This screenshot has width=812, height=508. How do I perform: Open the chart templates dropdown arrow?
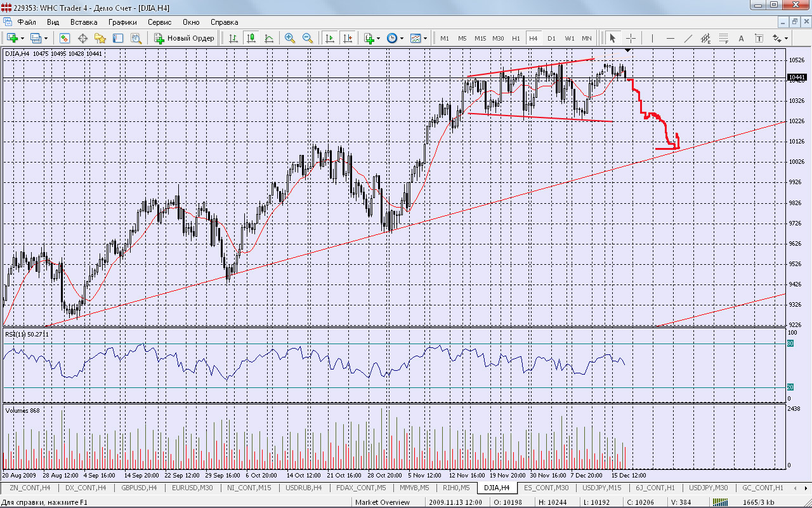point(425,38)
